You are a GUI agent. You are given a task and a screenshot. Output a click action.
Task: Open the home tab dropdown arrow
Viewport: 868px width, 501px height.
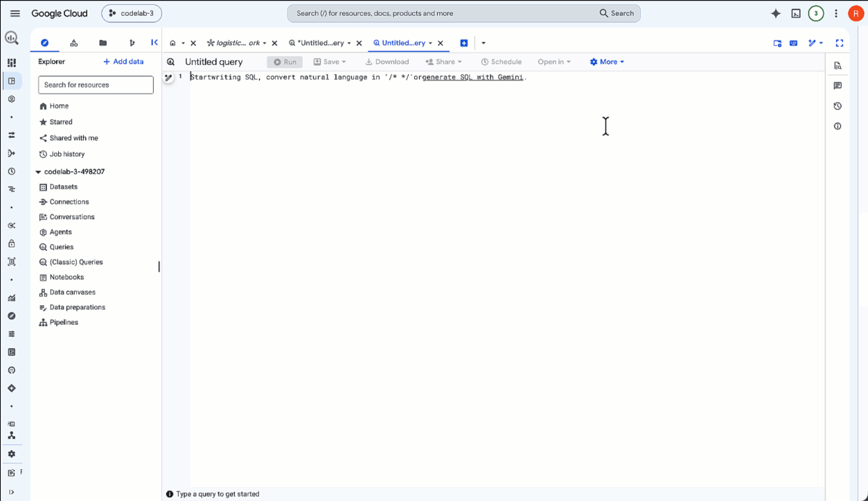pyautogui.click(x=183, y=43)
